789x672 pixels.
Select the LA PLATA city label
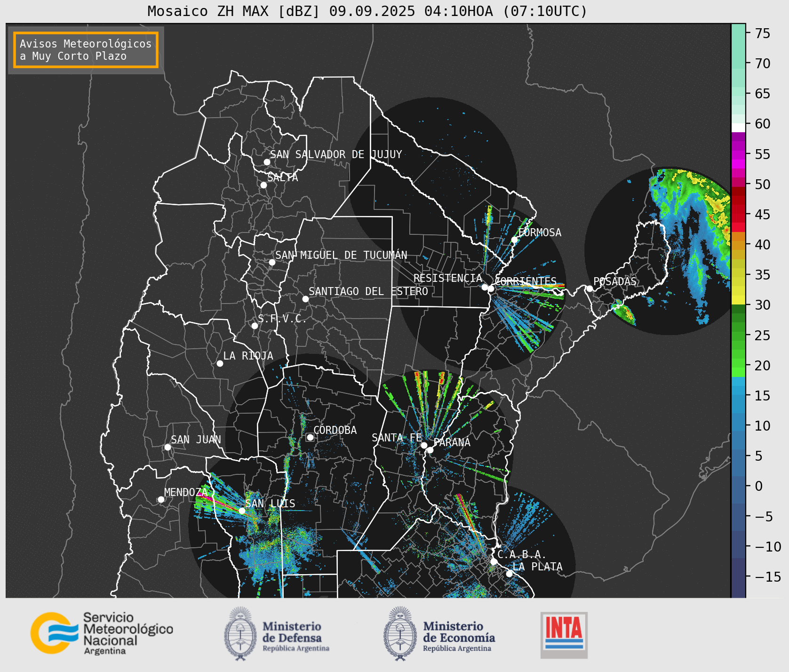[537, 567]
